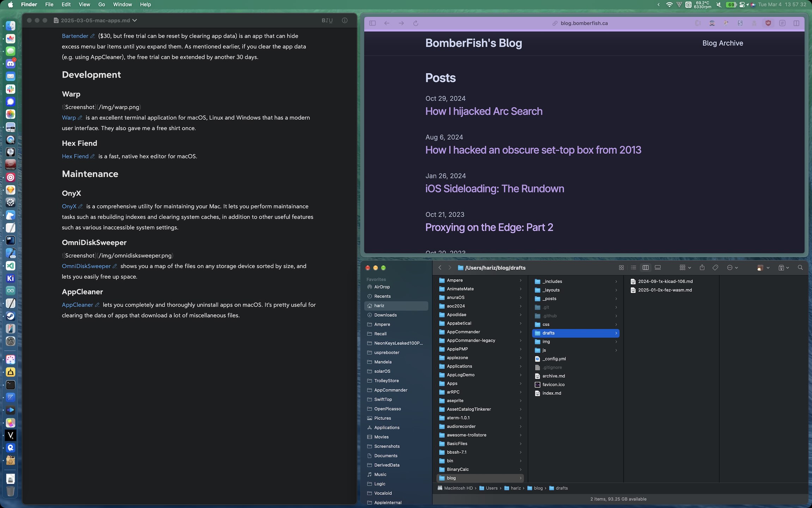Open the uBlock Origin extension in Safari
This screenshot has height=508, width=812.
point(769,23)
